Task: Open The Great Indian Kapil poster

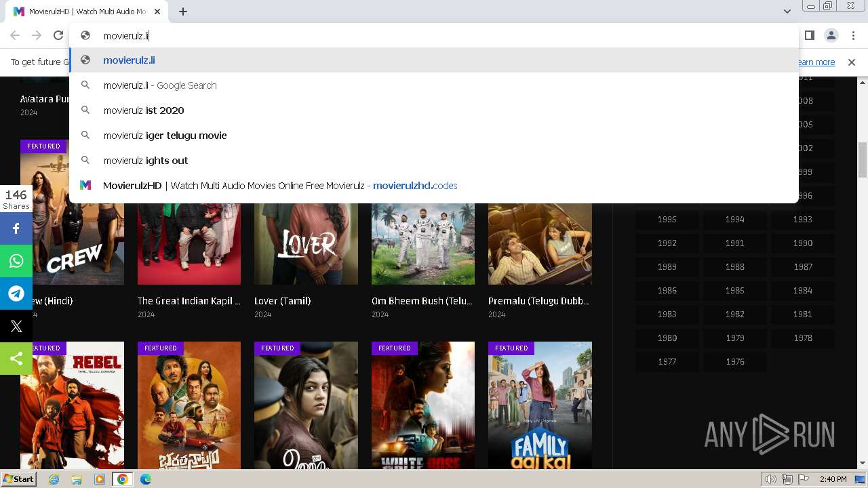Action: click(x=189, y=243)
